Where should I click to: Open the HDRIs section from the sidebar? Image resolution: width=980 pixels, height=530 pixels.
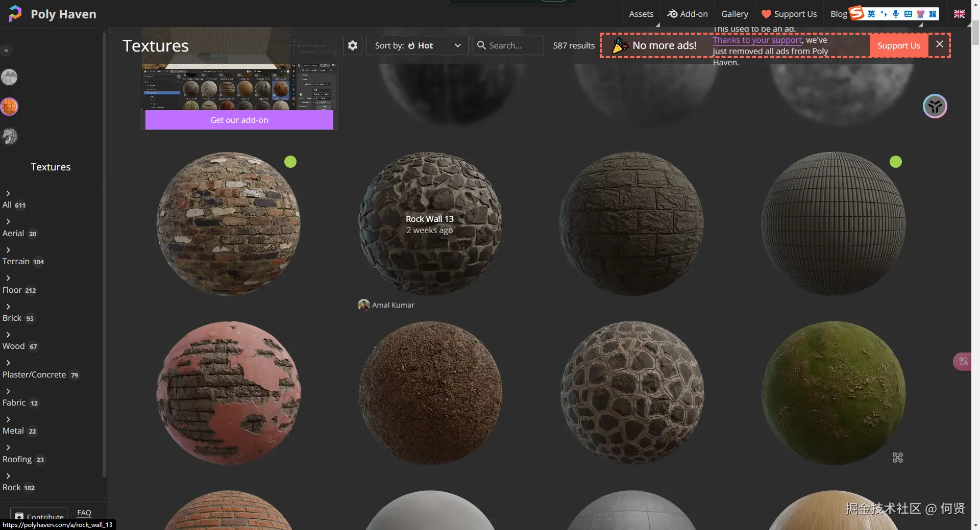(x=9, y=77)
